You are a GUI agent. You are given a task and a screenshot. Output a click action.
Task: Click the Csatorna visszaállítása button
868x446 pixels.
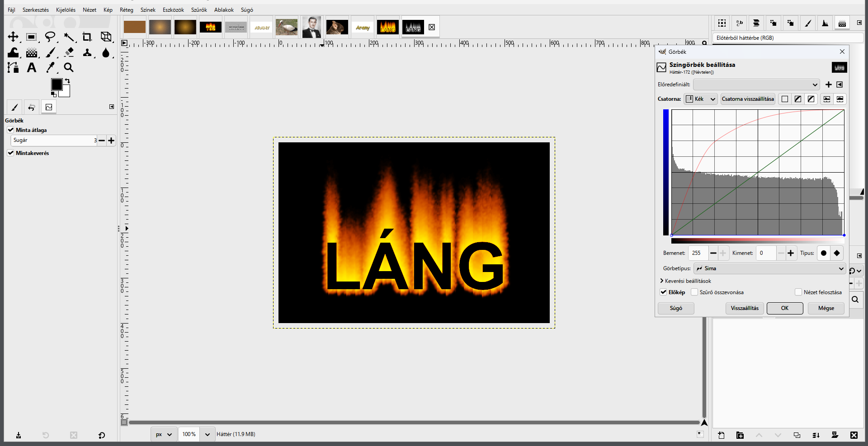click(748, 99)
